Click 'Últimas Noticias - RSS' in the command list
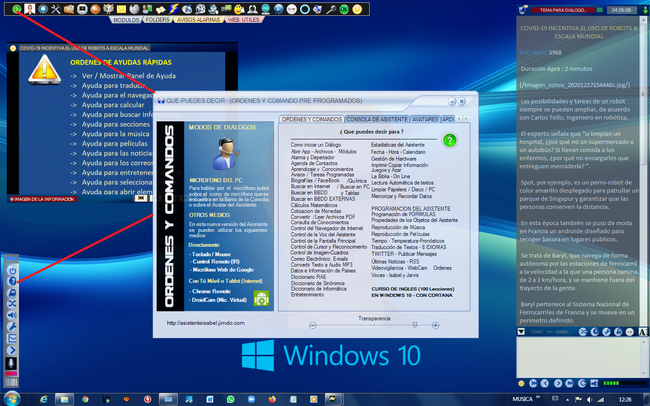The height and width of the screenshot is (406, 650). 395,262
